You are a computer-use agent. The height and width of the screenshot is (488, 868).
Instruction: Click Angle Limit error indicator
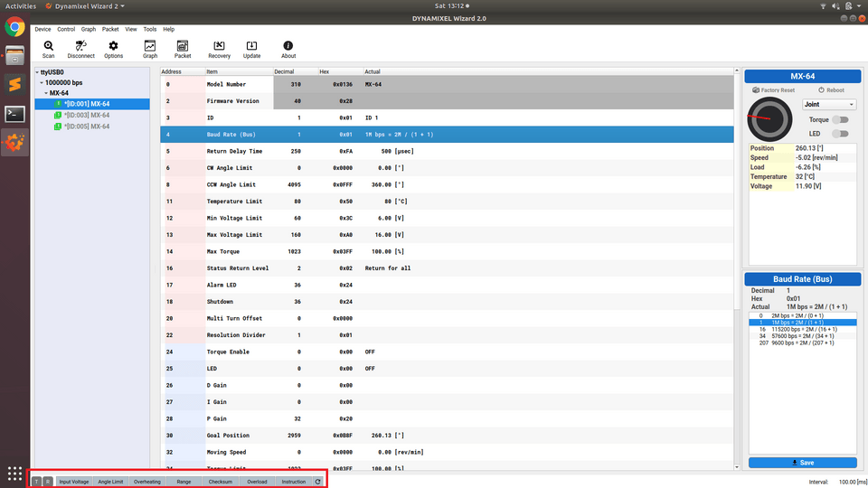click(x=110, y=482)
